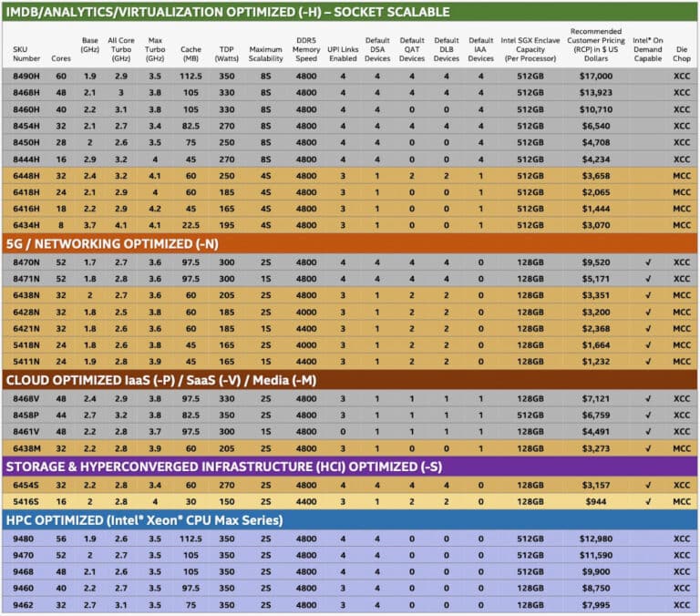The image size is (700, 616).
Task: Click the $3,070 price
Action: pyautogui.click(x=595, y=225)
